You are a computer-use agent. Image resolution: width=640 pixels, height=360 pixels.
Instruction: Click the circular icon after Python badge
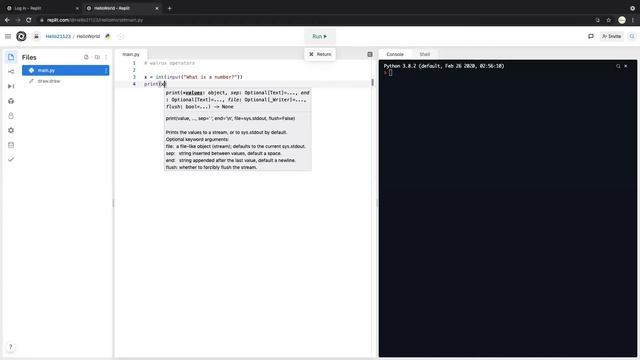coord(121,36)
